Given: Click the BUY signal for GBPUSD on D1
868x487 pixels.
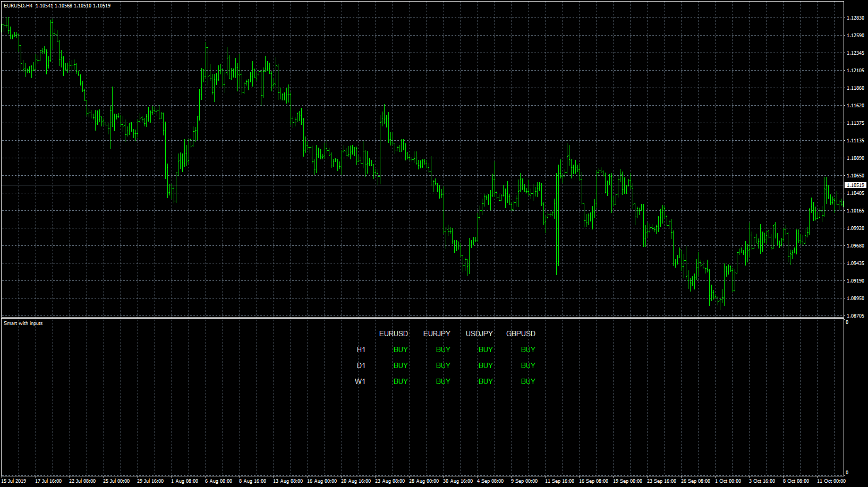Looking at the screenshot, I should click(x=528, y=365).
